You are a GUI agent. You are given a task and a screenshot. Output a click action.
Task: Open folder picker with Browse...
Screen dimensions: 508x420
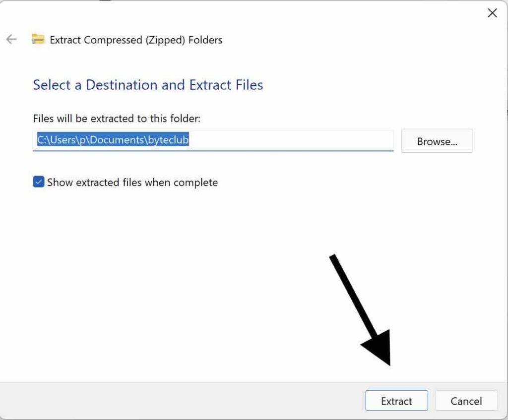point(437,141)
